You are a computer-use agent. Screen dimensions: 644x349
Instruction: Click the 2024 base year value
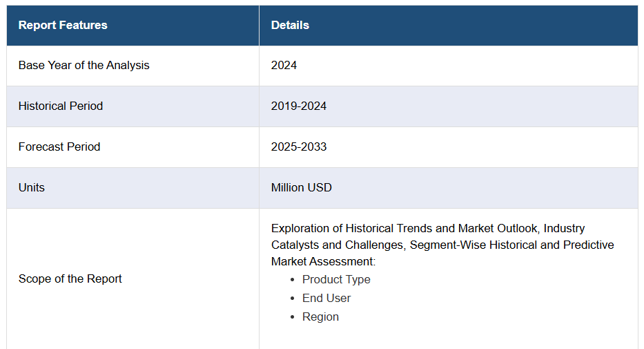(x=284, y=66)
